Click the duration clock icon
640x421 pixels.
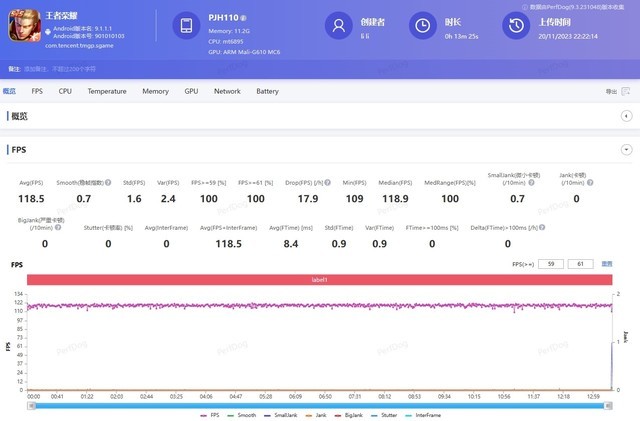coord(452,26)
